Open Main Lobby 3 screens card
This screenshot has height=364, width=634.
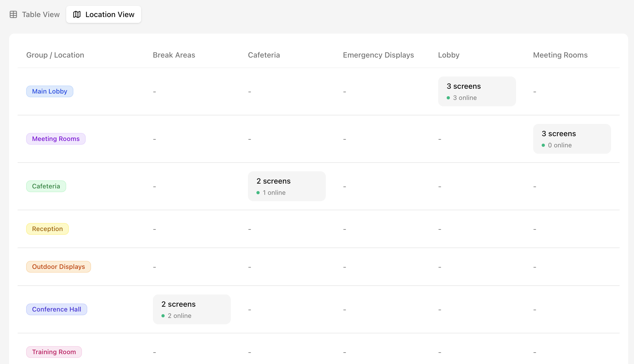pos(477,91)
